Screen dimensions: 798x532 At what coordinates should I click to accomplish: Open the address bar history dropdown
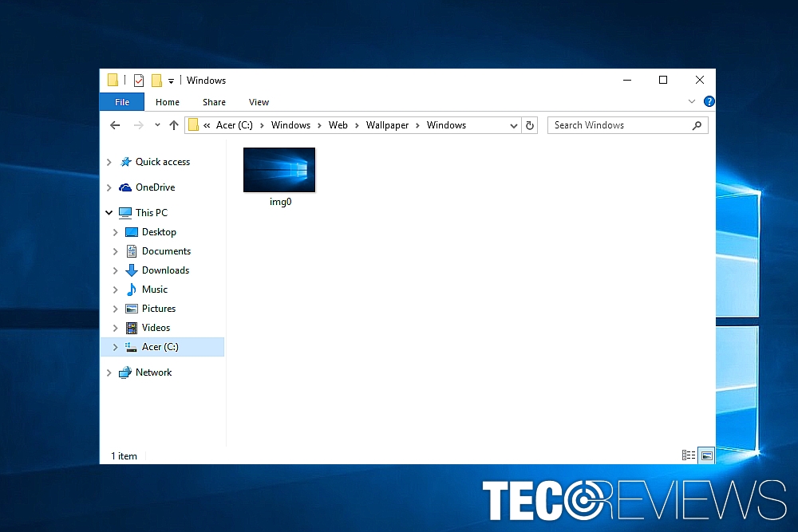(x=513, y=126)
